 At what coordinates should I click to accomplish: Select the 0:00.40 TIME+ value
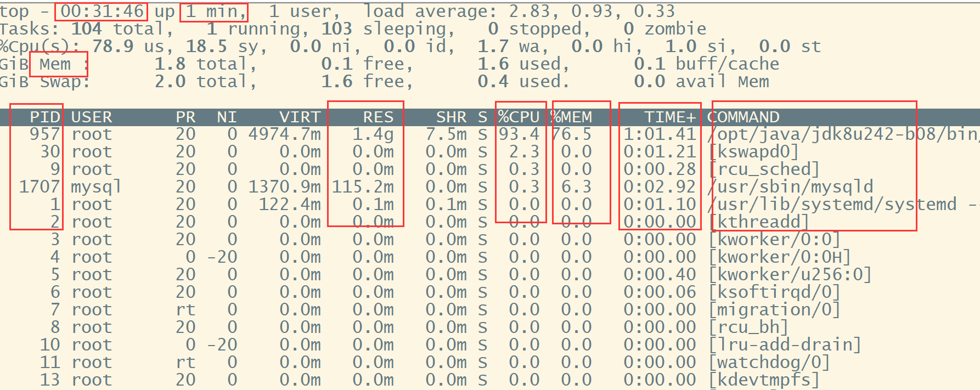(x=660, y=274)
